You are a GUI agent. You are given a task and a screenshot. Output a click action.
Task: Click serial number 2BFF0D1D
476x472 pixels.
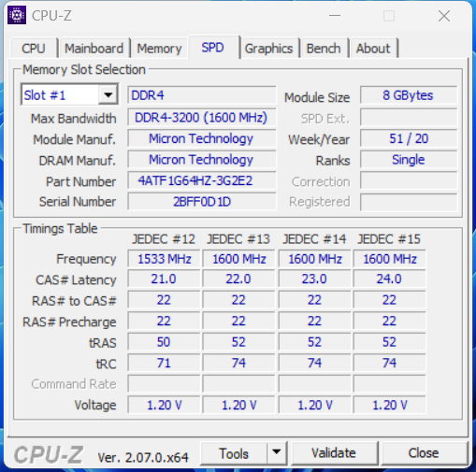pos(202,202)
